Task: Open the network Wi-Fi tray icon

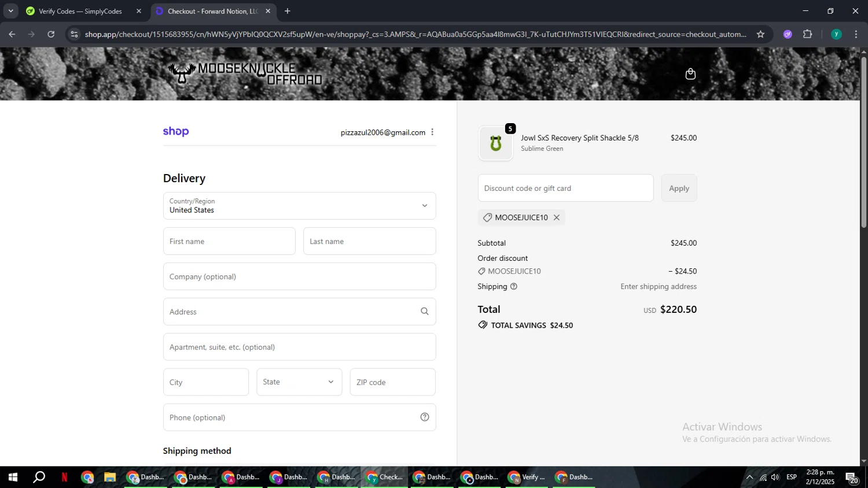Action: pyautogui.click(x=763, y=477)
